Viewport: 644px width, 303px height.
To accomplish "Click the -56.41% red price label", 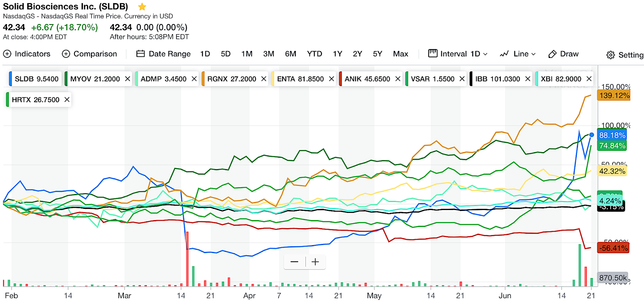I will (x=614, y=248).
